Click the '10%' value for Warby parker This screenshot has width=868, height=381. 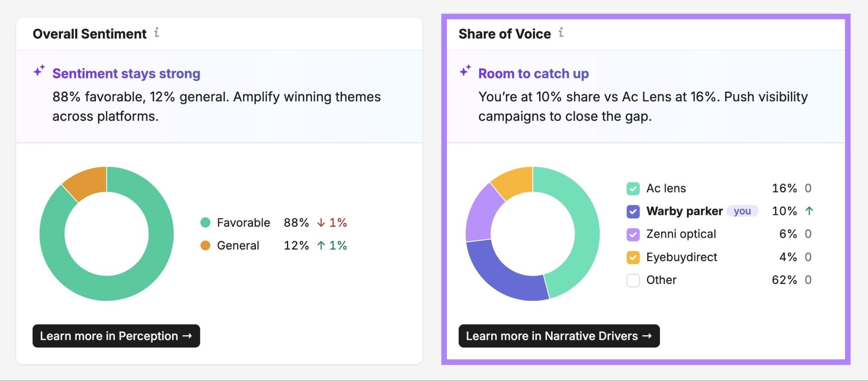(x=785, y=211)
